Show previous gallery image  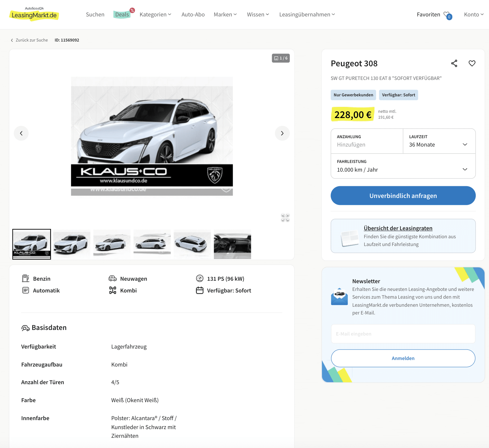[21, 133]
